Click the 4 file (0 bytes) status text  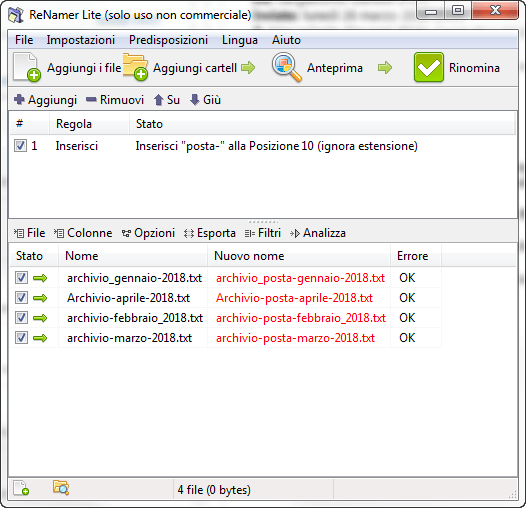pyautogui.click(x=214, y=490)
